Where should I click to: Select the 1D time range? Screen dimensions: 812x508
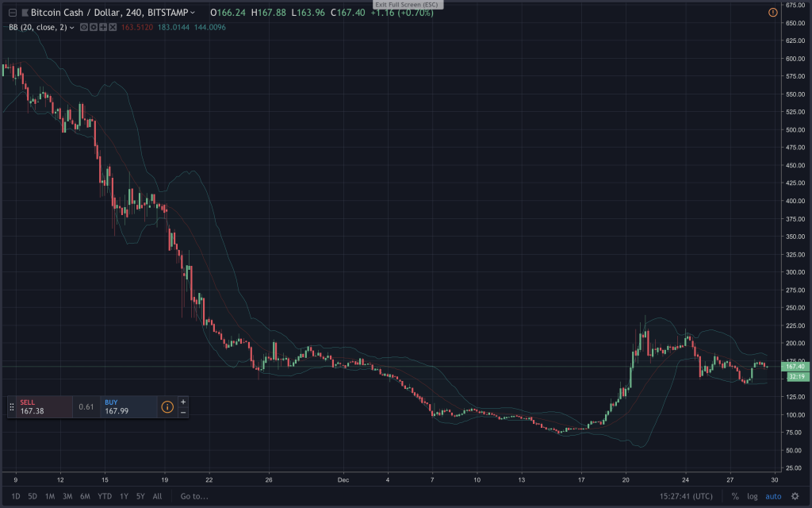coord(17,496)
